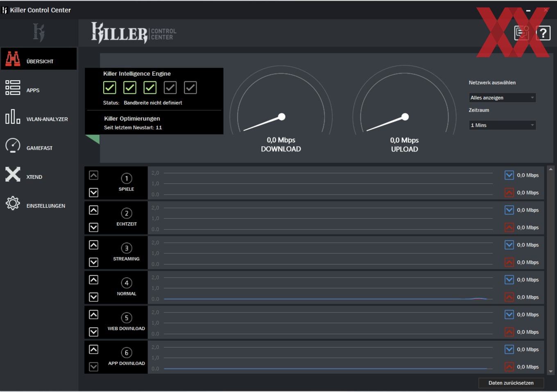Select the Streaming priority category
The image size is (557, 392).
(126, 252)
